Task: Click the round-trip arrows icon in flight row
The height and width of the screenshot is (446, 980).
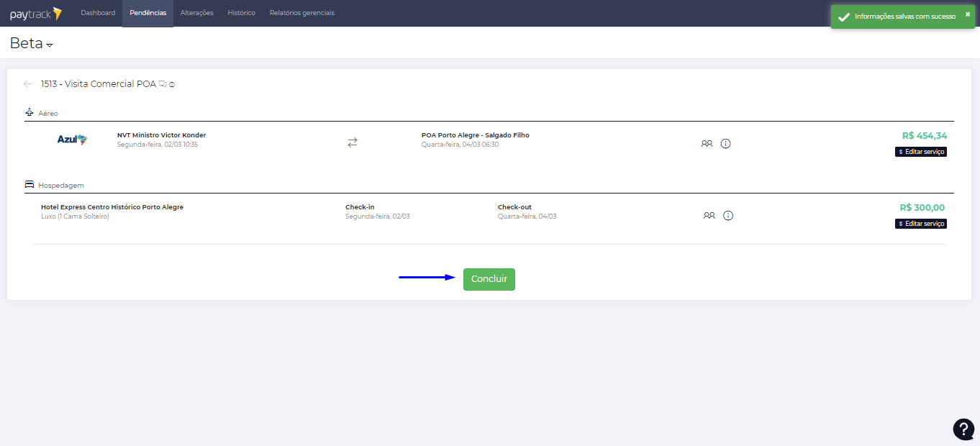Action: 353,143
